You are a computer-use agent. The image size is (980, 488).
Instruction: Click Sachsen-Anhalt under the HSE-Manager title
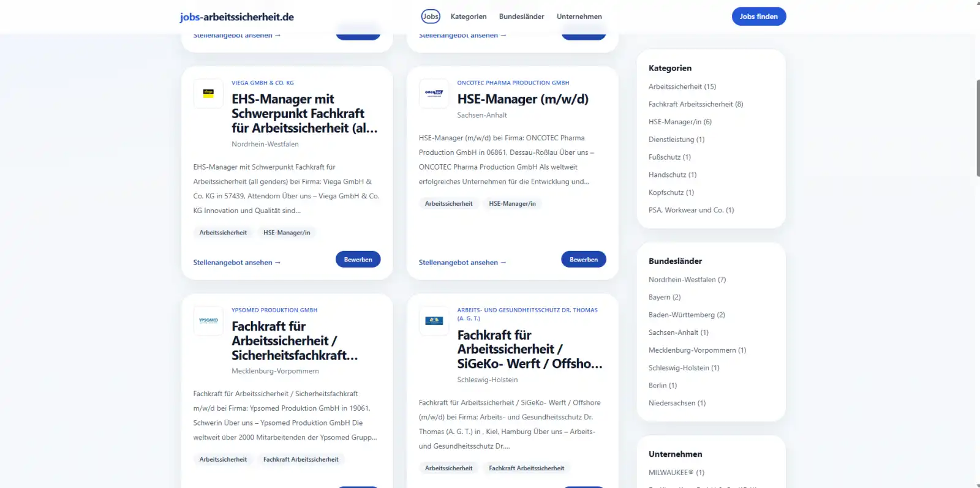tap(482, 115)
